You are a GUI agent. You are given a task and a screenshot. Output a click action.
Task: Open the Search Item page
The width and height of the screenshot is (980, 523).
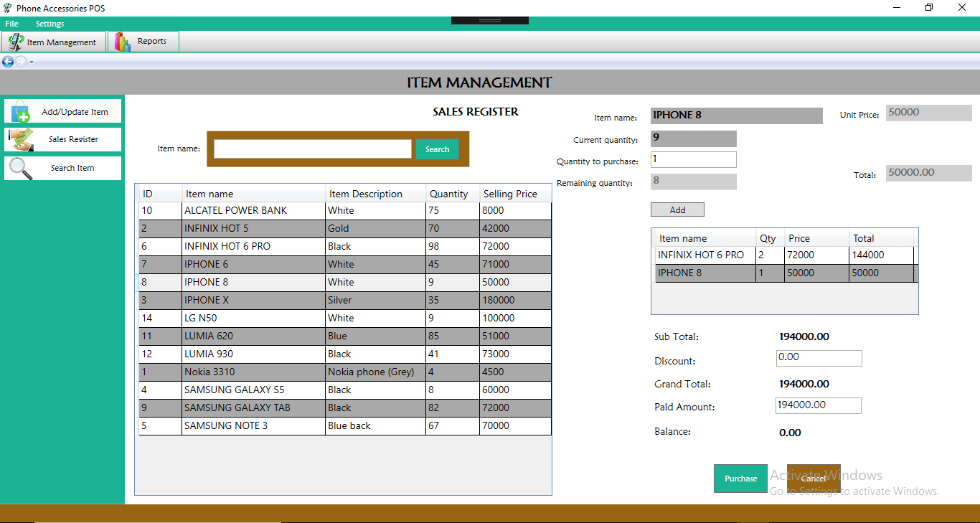pos(63,168)
